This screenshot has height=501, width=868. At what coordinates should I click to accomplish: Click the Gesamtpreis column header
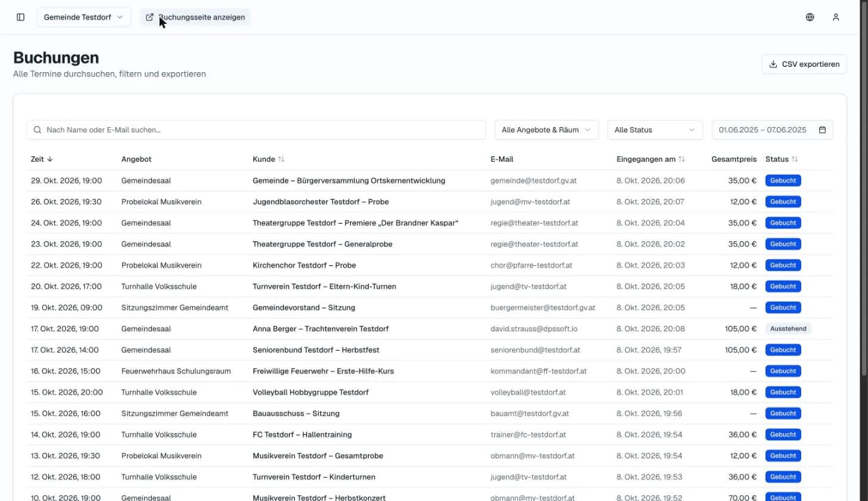coord(734,159)
